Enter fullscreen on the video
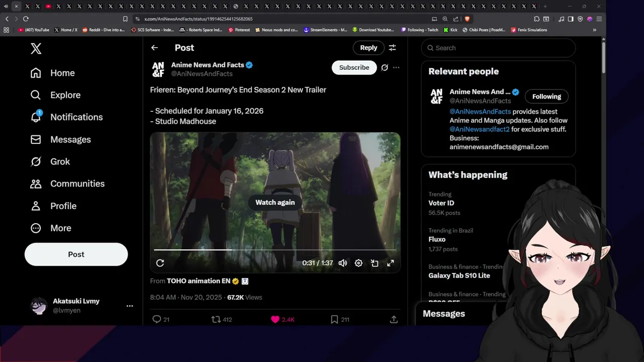Viewport: 644px width, 362px height. coord(390,263)
